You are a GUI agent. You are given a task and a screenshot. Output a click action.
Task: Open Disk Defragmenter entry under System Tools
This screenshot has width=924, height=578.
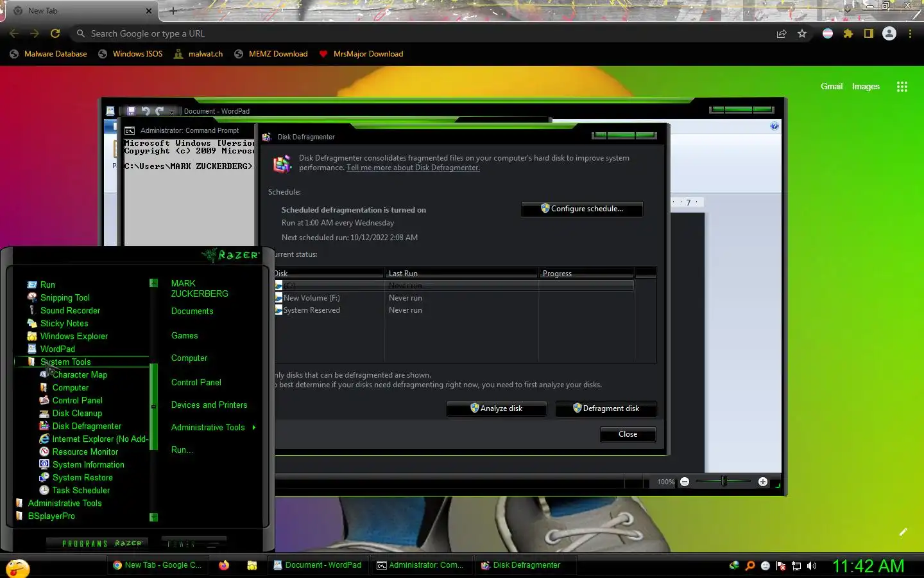click(86, 426)
